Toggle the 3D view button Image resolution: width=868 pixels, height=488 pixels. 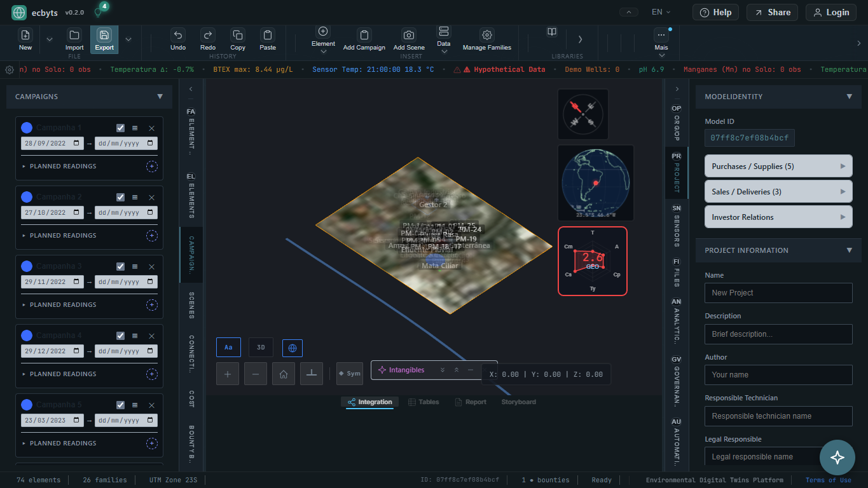261,348
